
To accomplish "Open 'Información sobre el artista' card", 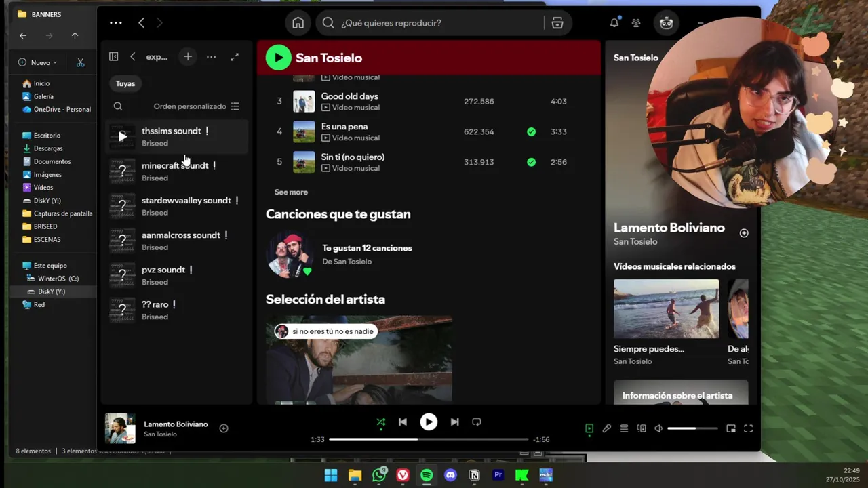I will 681,392.
